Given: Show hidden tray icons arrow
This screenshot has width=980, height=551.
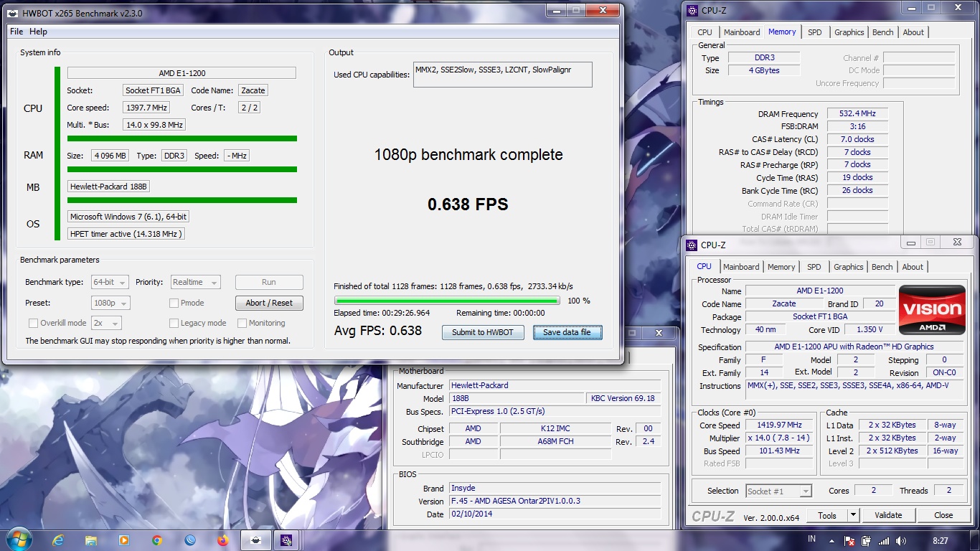Looking at the screenshot, I should coord(832,540).
